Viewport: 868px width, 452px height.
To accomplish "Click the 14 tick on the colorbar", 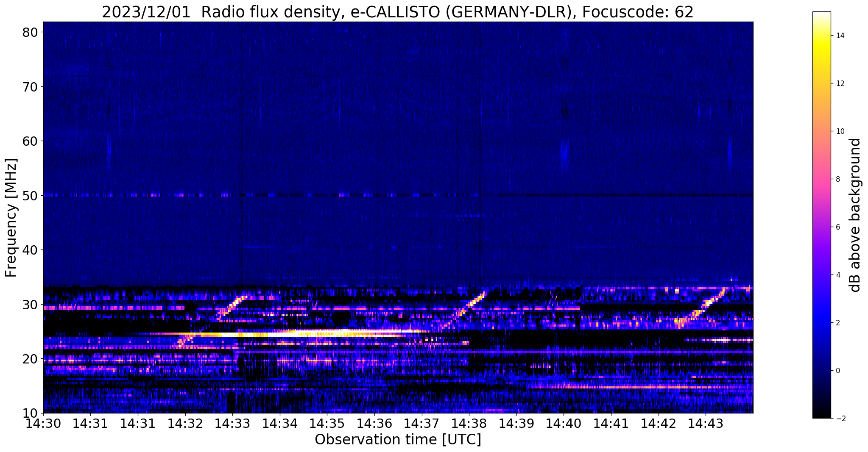I will [840, 36].
